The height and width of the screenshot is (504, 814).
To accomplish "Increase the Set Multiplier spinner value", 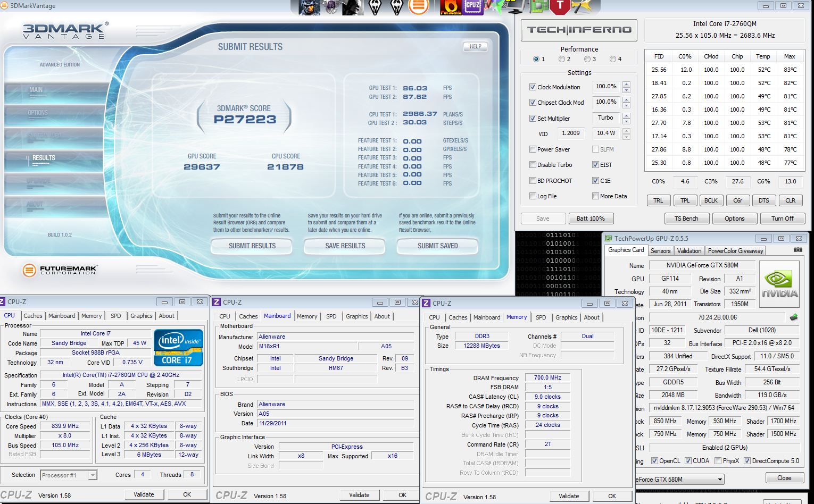I will point(626,115).
